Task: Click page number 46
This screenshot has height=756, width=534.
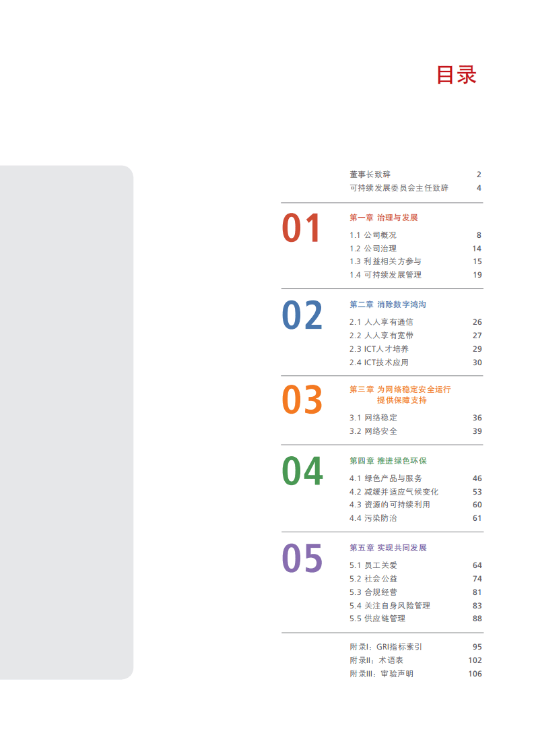Action: pyautogui.click(x=477, y=478)
